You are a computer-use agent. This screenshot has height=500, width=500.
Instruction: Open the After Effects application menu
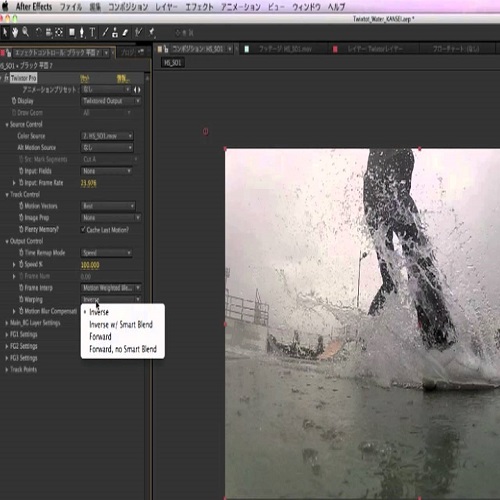34,7
